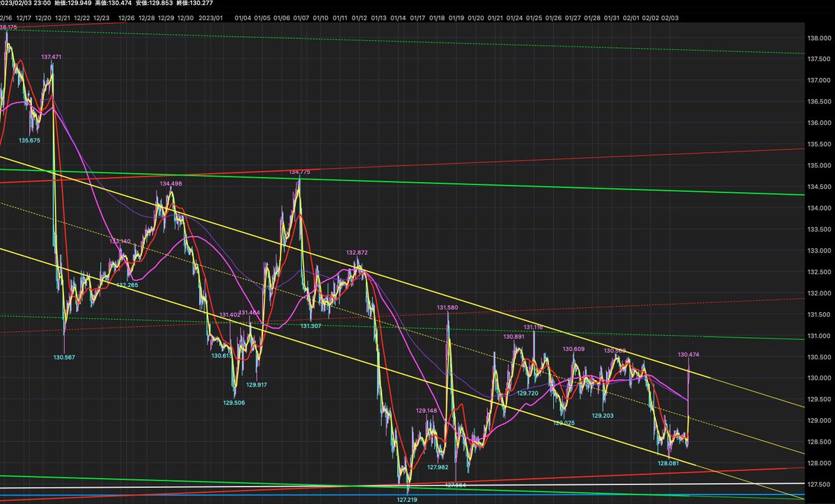
Task: Click the 131.402 price label
Action: tap(230, 315)
